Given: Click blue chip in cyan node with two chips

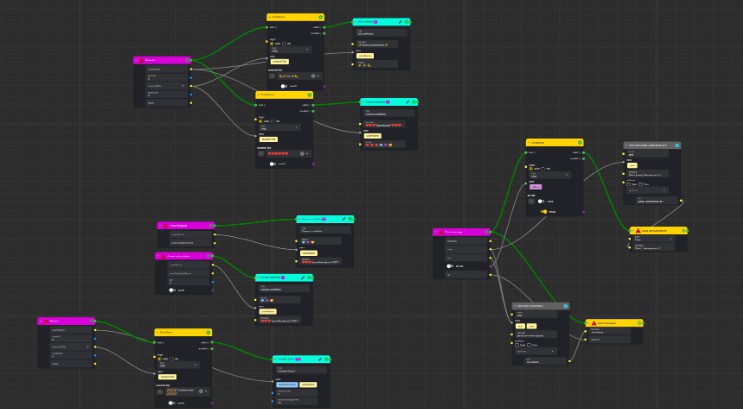Looking at the screenshot, I should [287, 385].
